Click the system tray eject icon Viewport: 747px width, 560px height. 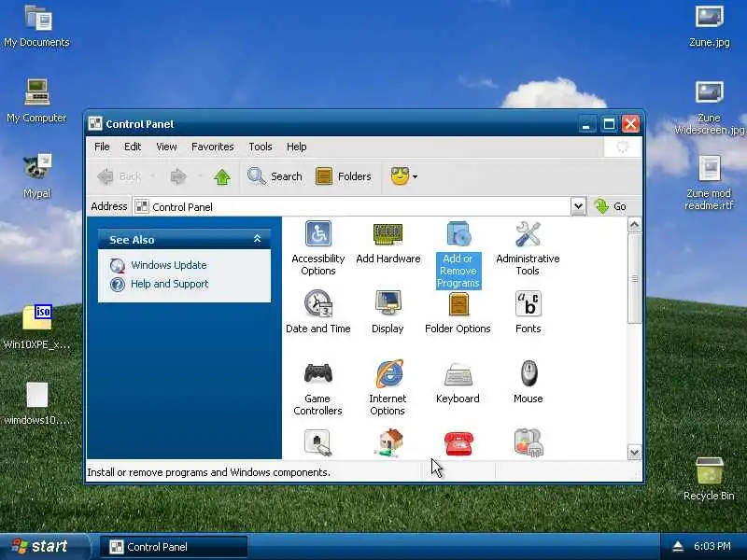678,546
